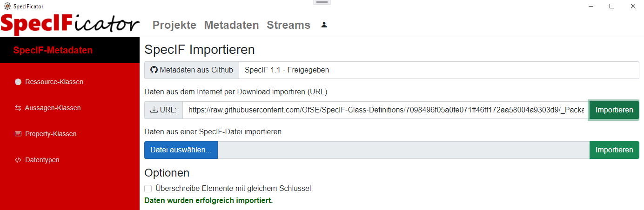Click Datei auswählen button

(181, 150)
